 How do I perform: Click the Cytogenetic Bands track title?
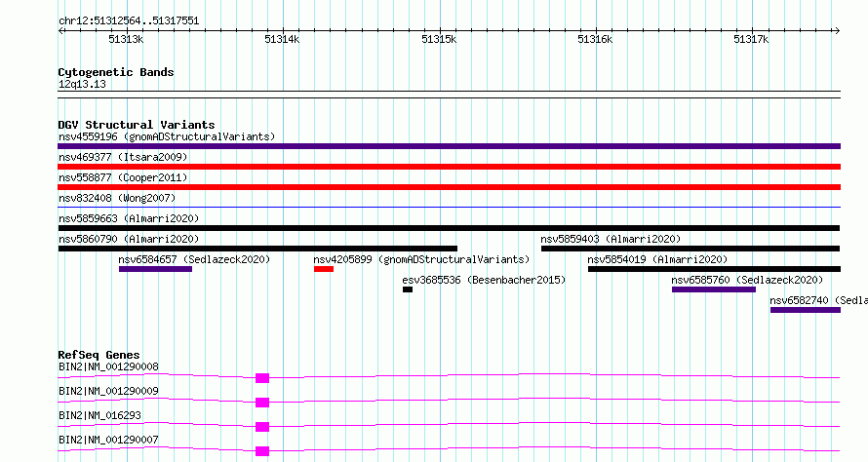(x=116, y=72)
